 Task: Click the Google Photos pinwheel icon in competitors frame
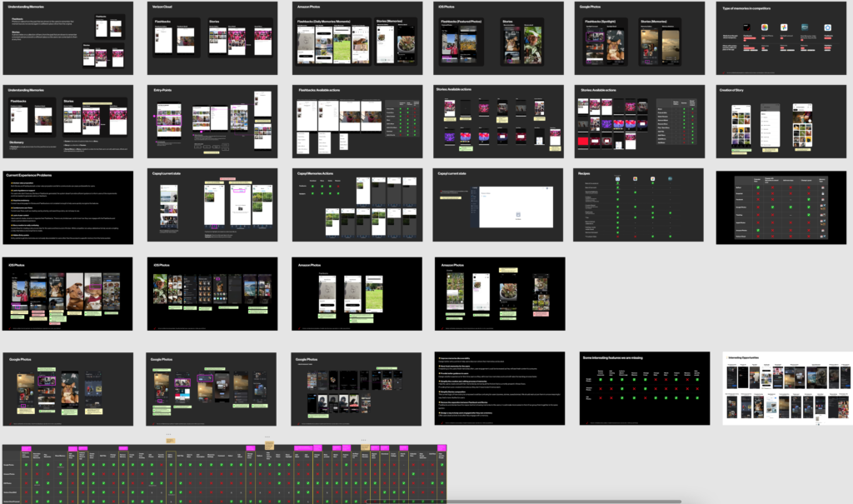click(x=785, y=27)
